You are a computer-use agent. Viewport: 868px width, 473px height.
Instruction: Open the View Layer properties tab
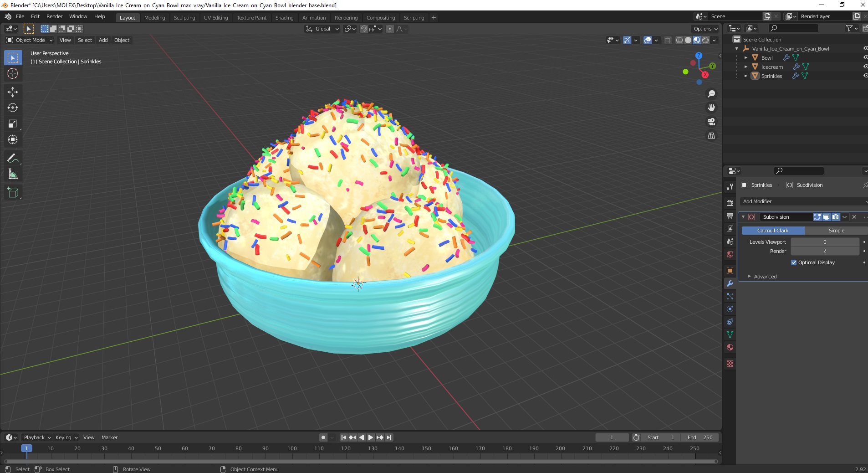[x=730, y=229]
